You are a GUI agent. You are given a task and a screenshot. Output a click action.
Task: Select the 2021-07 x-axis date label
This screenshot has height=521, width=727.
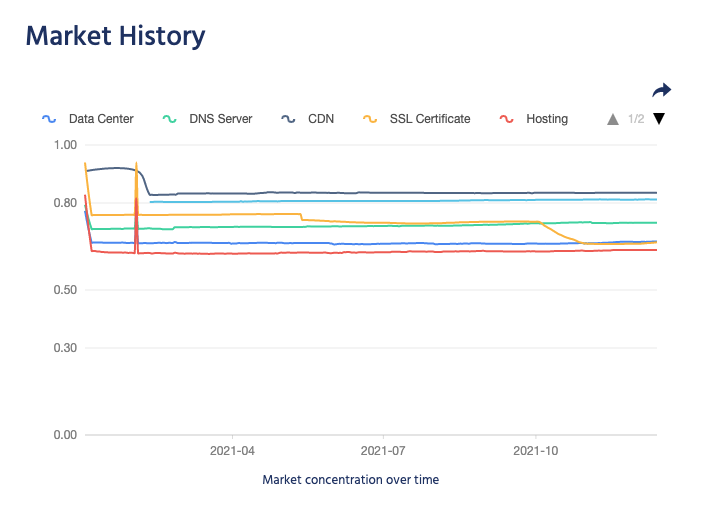[x=384, y=451]
